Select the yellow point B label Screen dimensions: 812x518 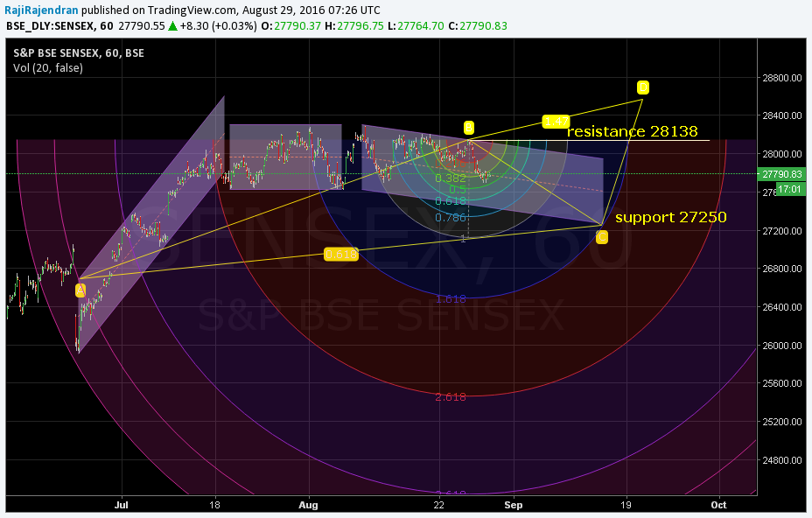(x=468, y=128)
